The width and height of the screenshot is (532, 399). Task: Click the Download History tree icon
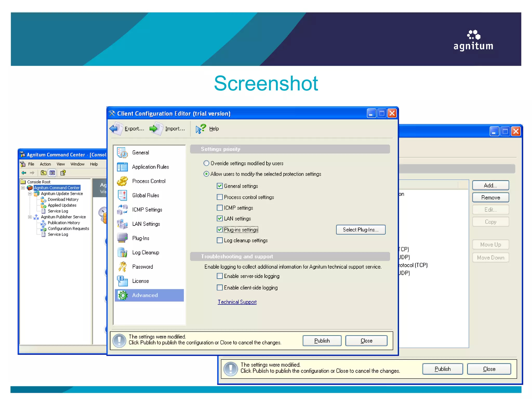(x=43, y=199)
